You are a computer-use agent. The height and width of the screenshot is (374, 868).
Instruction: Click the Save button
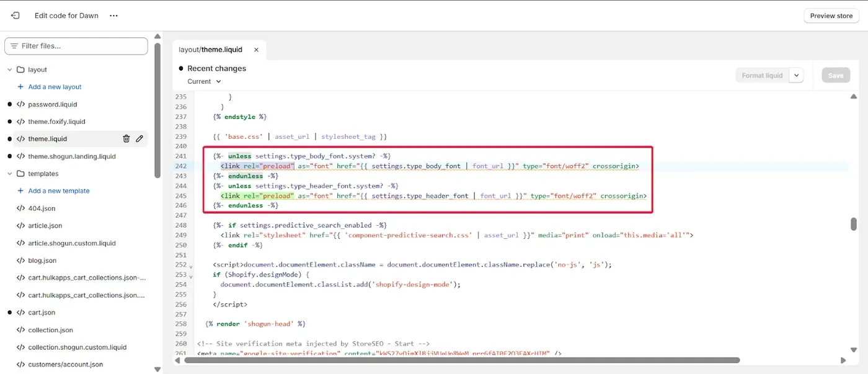(x=836, y=76)
